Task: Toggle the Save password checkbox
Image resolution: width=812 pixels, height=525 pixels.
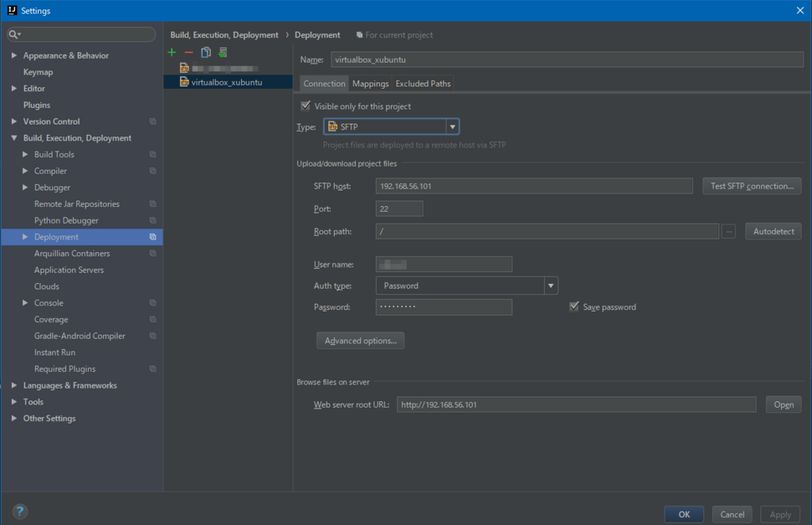Action: [574, 306]
